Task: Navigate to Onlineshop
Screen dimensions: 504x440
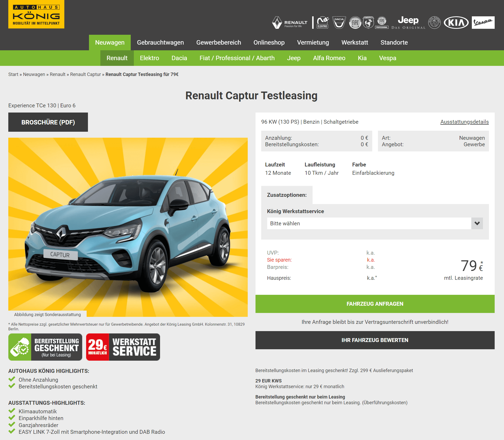Action: pos(269,43)
